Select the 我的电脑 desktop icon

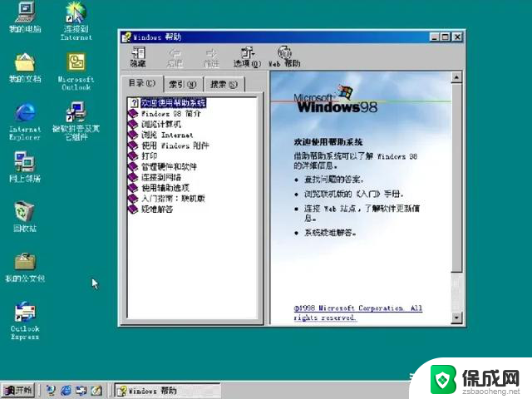point(25,17)
